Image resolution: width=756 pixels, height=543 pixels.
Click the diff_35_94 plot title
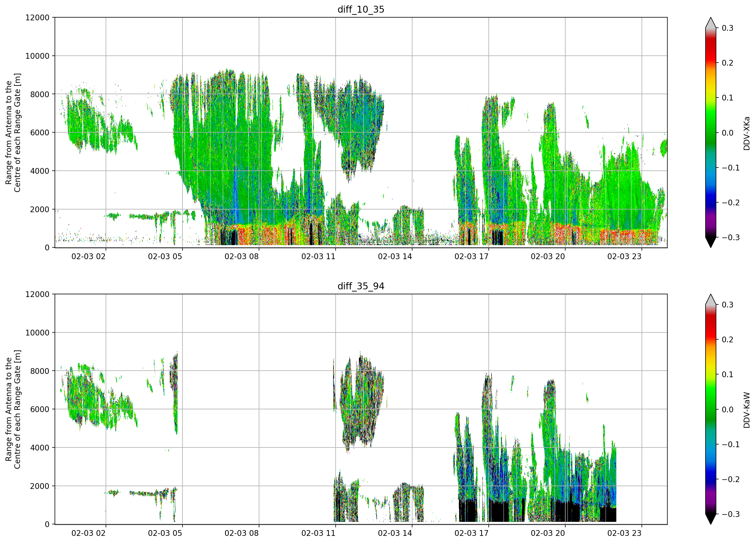coord(361,286)
